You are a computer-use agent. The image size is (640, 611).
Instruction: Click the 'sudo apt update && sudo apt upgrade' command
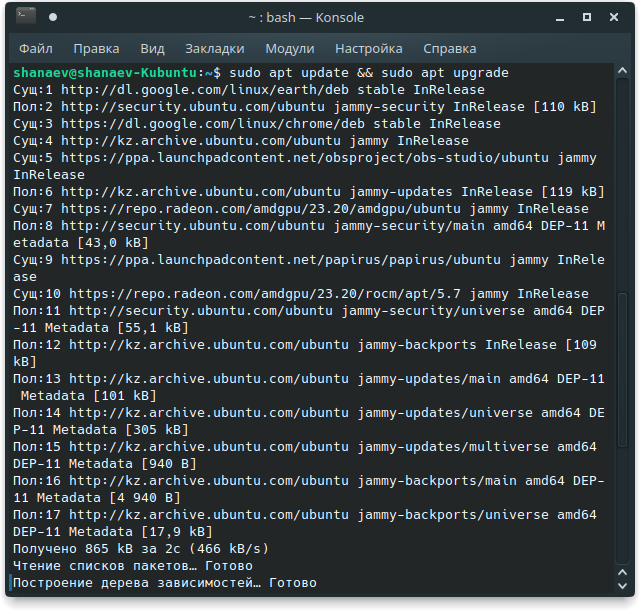pos(369,73)
